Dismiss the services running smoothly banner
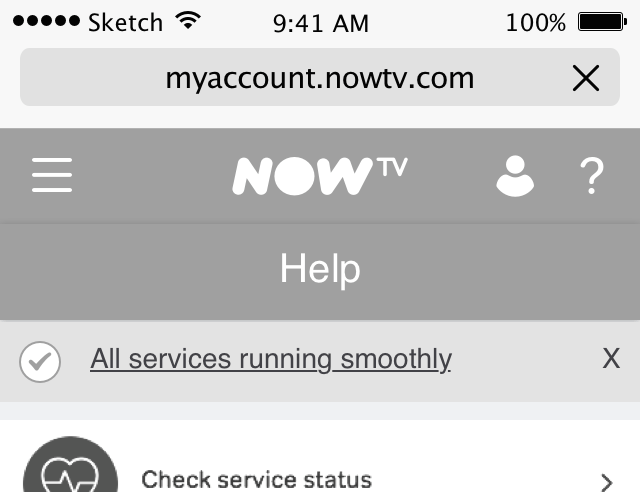640x492 pixels. [x=611, y=358]
